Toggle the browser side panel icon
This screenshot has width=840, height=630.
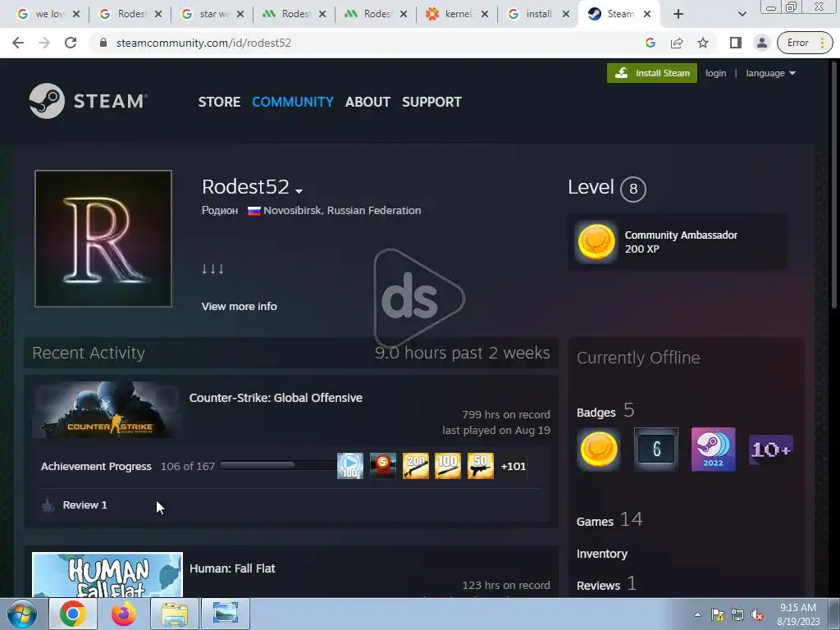tap(736, 43)
